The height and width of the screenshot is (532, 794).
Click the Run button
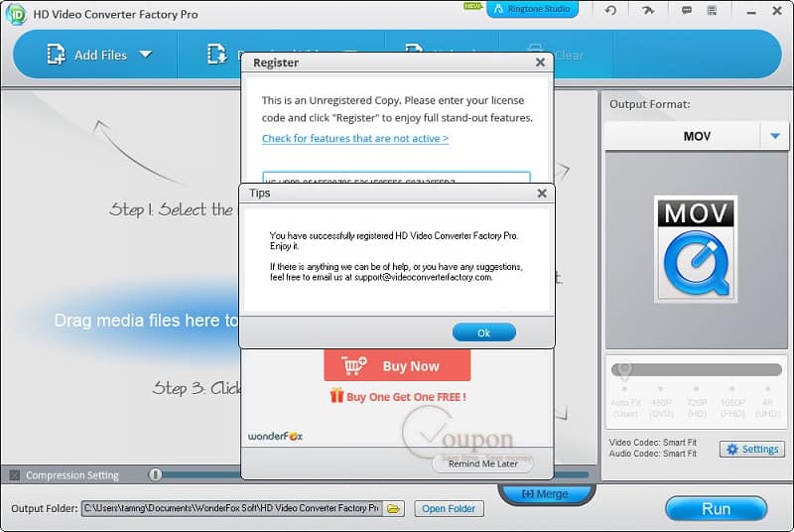pyautogui.click(x=716, y=509)
